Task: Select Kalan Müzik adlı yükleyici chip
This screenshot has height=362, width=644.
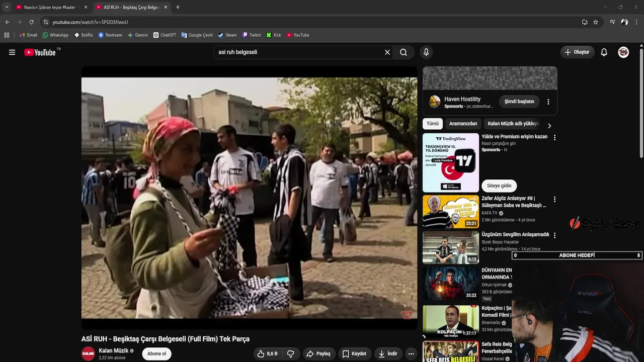Action: click(513, 124)
